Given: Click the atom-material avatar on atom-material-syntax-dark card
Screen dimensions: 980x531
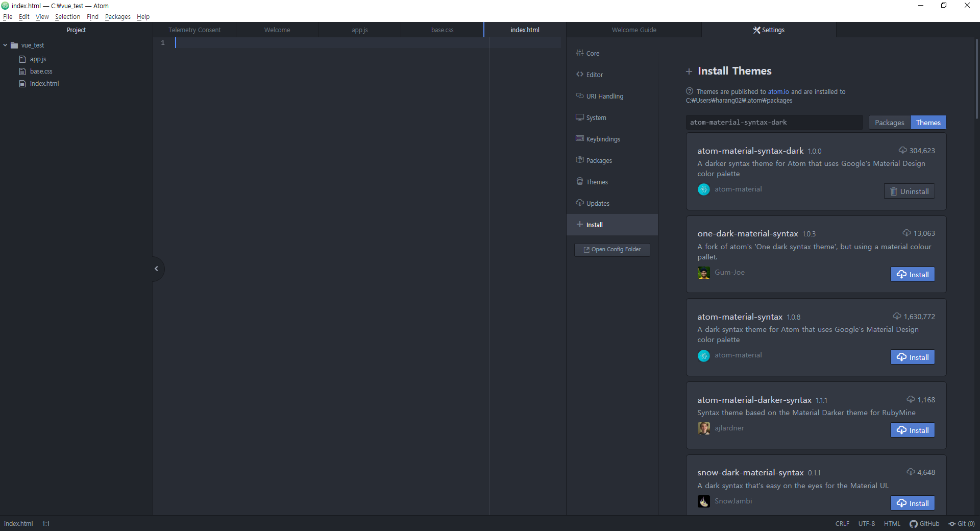Looking at the screenshot, I should click(704, 189).
